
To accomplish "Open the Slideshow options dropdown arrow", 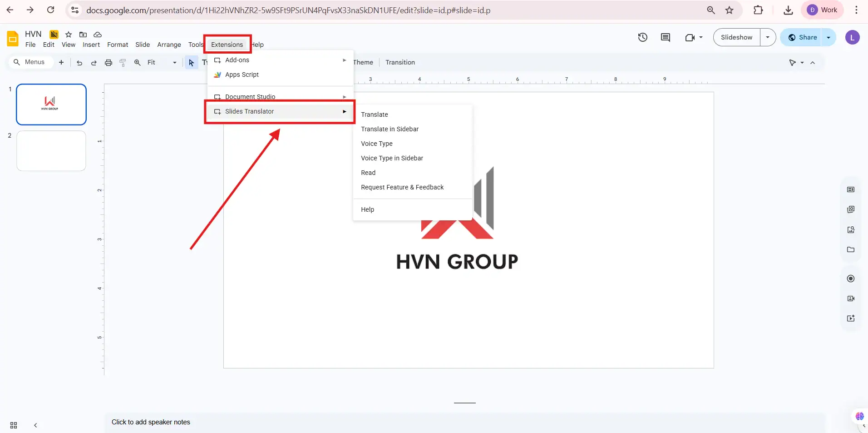I will [x=768, y=38].
